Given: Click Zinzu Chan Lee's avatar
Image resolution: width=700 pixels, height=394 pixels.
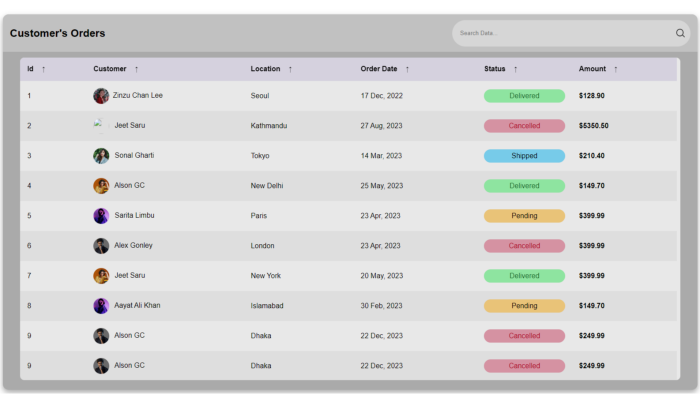Looking at the screenshot, I should tap(101, 96).
